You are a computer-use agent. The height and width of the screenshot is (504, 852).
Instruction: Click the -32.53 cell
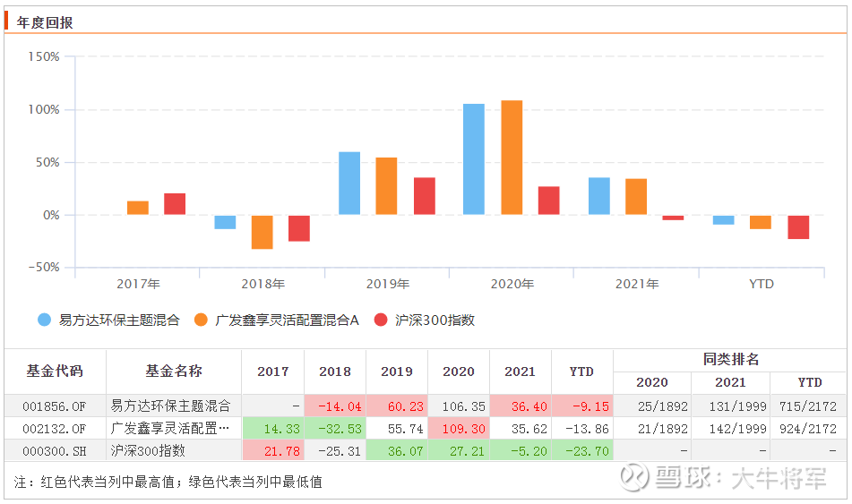[335, 429]
